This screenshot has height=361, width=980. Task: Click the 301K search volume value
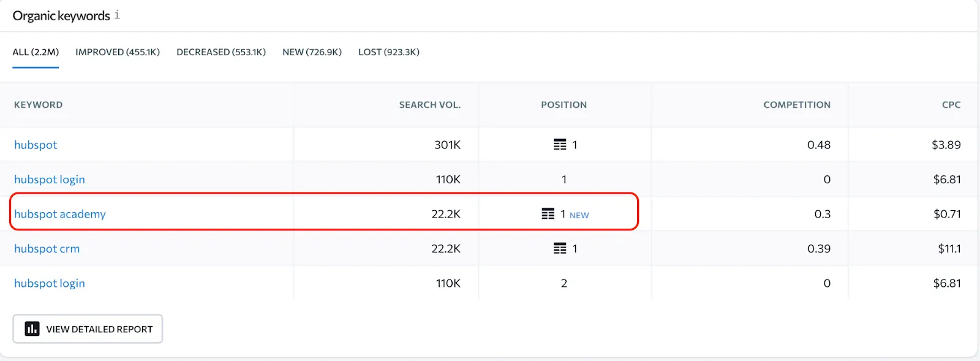click(x=448, y=145)
